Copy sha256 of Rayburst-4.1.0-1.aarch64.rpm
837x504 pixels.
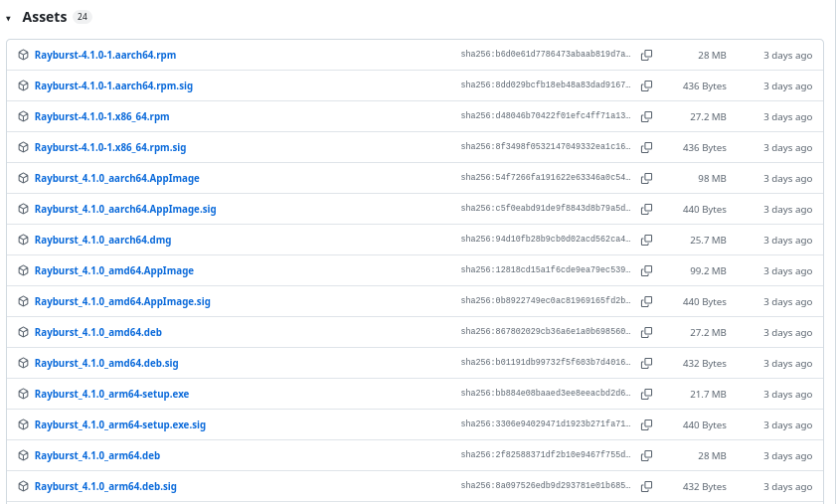[x=646, y=55]
